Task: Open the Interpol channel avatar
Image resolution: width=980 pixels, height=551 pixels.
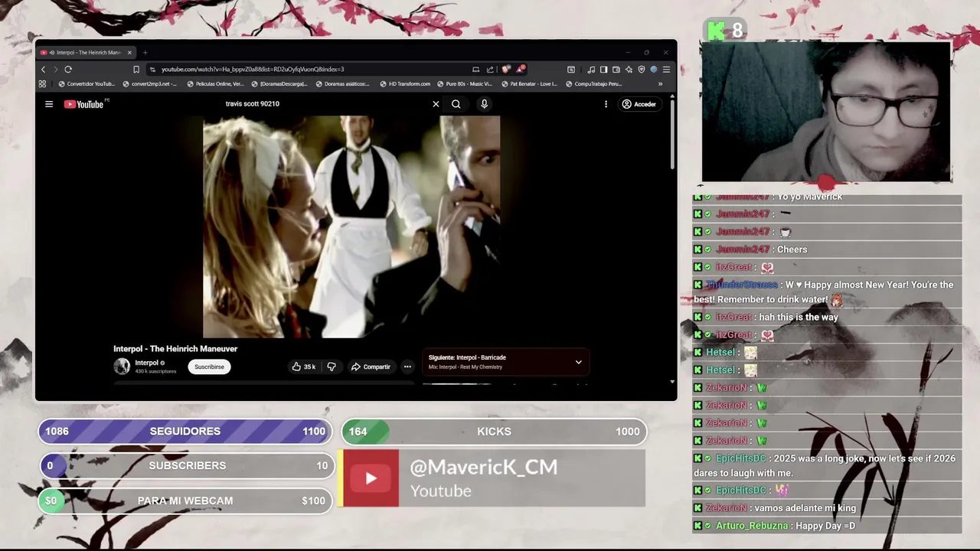Action: coord(122,367)
